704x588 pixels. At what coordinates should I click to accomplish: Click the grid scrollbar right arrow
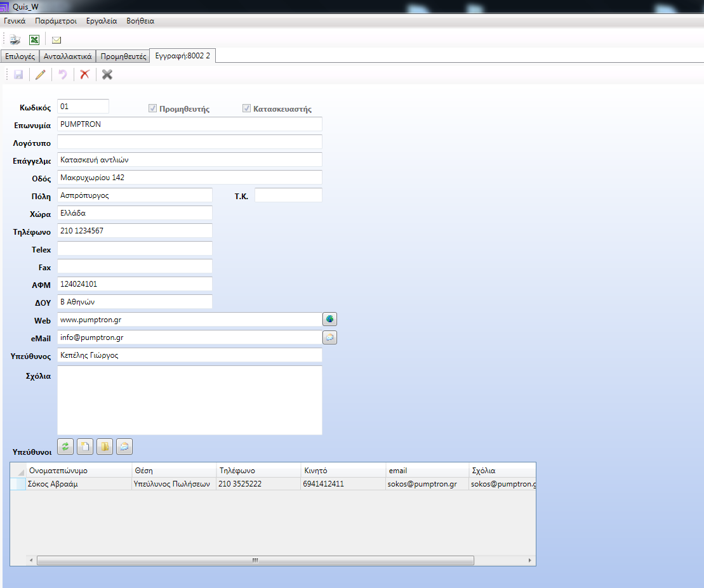pyautogui.click(x=530, y=560)
